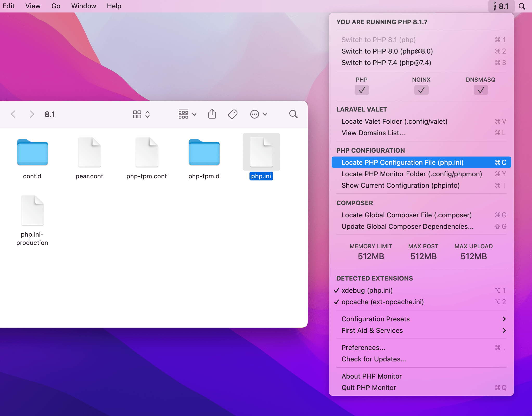The image size is (532, 416).
Task: Click Locate PHP Monitor Folder (.config/phpmon)
Action: [412, 174]
